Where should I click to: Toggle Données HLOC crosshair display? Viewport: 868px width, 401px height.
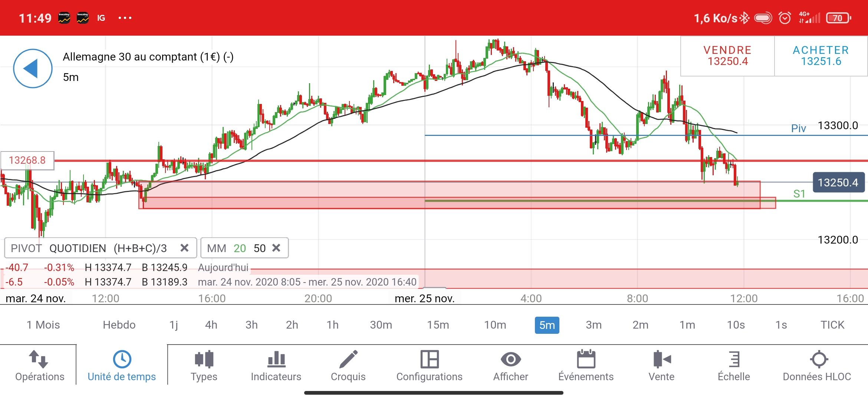click(x=819, y=359)
